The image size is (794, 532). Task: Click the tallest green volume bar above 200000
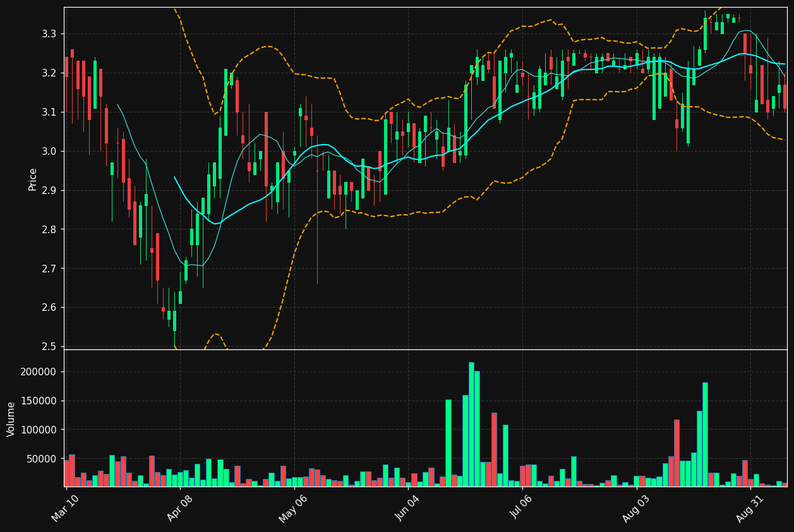point(471,424)
